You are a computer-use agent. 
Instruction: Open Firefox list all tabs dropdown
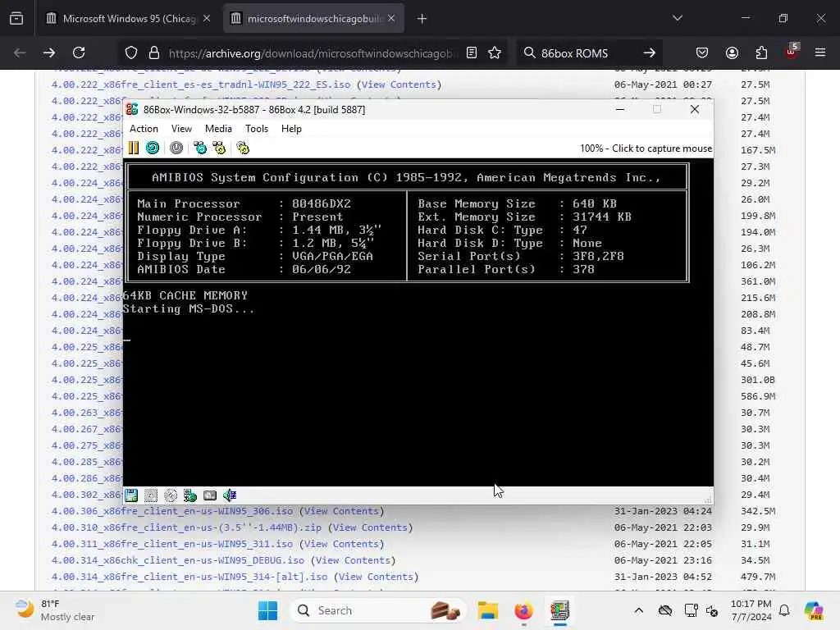coord(677,18)
